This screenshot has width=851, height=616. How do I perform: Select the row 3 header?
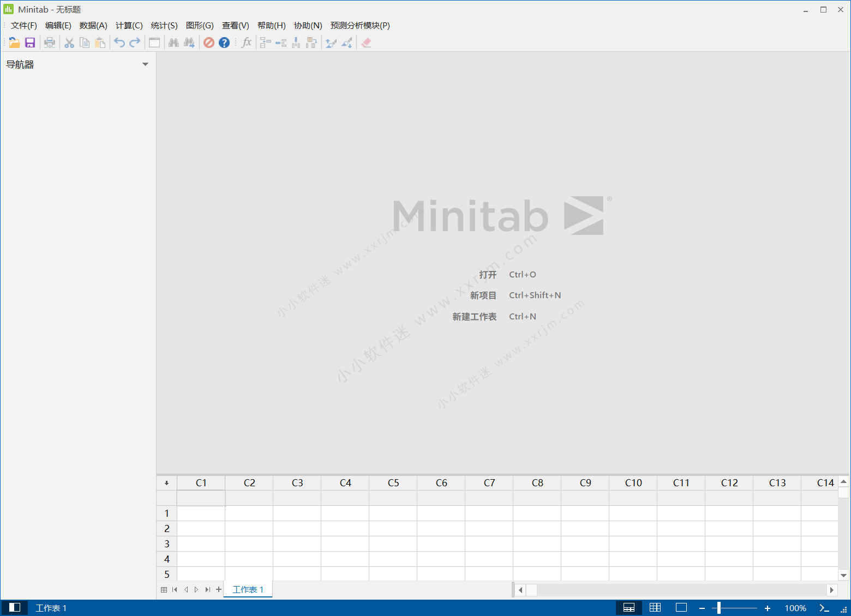click(x=167, y=544)
